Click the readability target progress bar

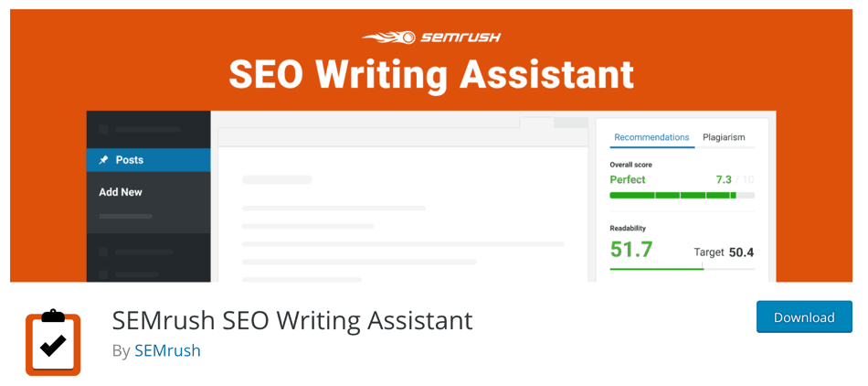tap(682, 269)
